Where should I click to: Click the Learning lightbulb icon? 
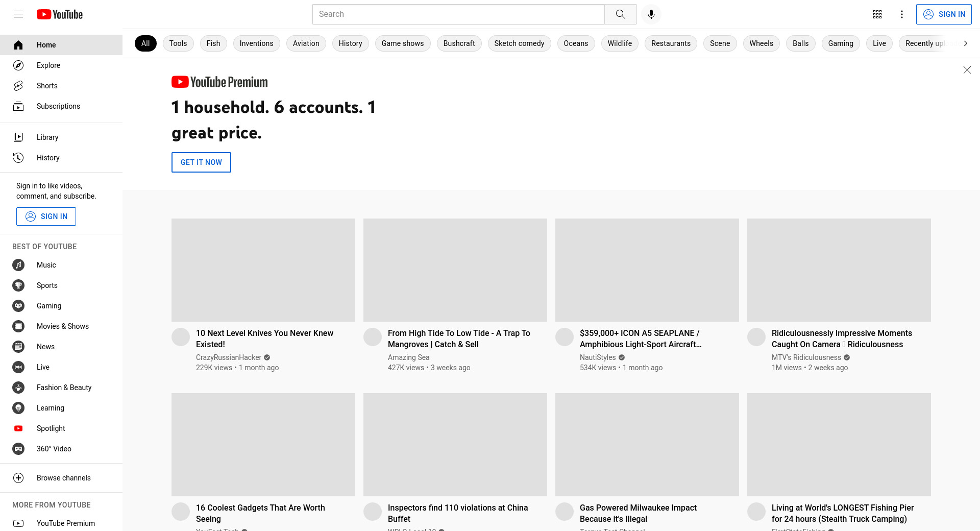18,408
